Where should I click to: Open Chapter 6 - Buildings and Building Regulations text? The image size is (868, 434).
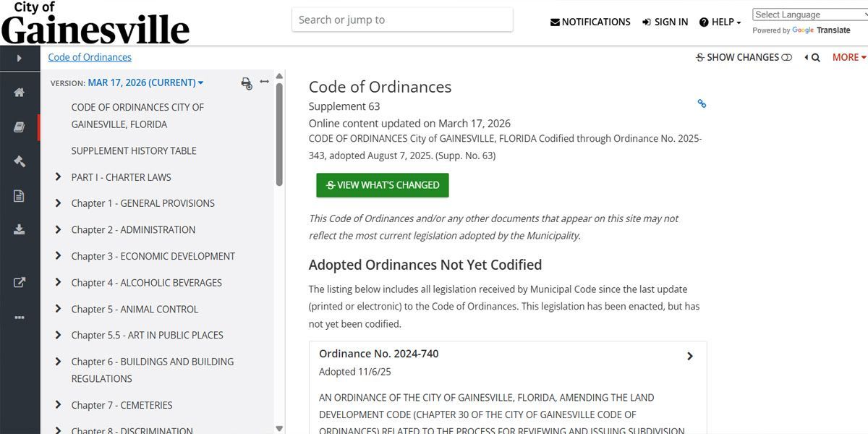click(153, 370)
